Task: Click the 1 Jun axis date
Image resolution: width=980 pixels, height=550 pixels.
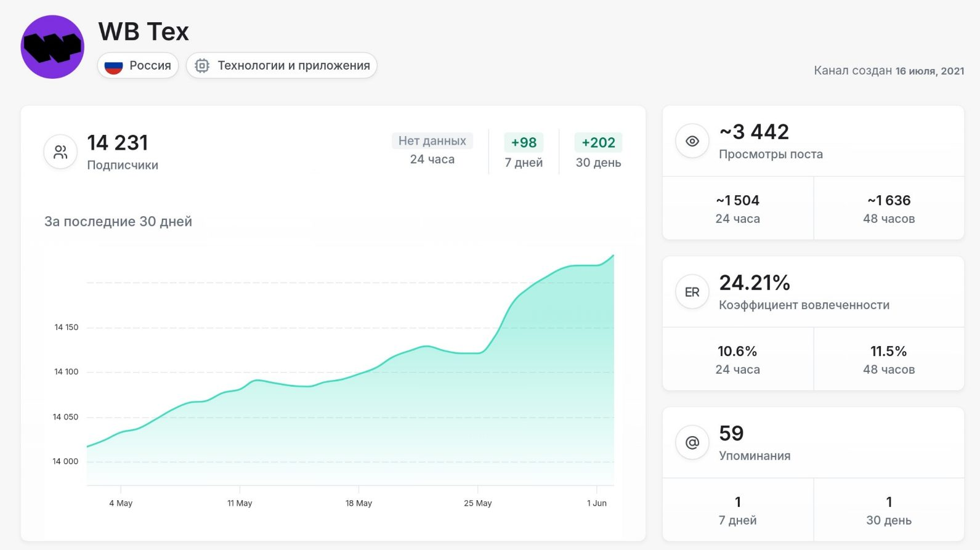Action: click(x=597, y=503)
